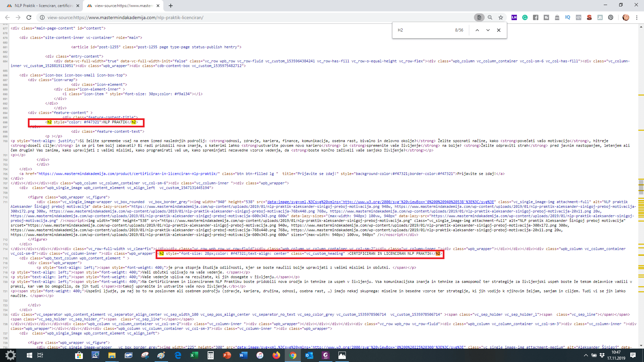Open Excel from the taskbar
Viewport: 644px width, 362px height.
tap(194, 355)
